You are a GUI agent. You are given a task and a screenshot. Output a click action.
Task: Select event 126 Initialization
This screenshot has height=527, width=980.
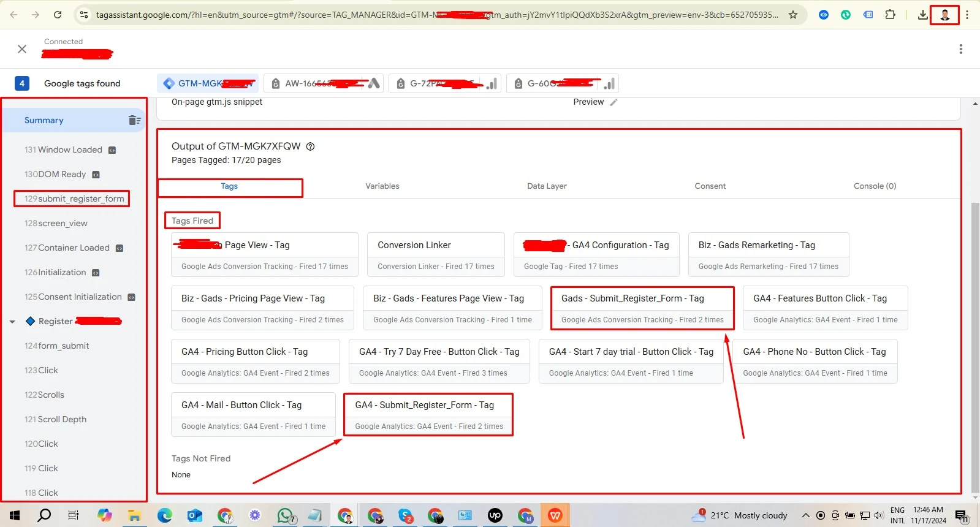pyautogui.click(x=62, y=273)
